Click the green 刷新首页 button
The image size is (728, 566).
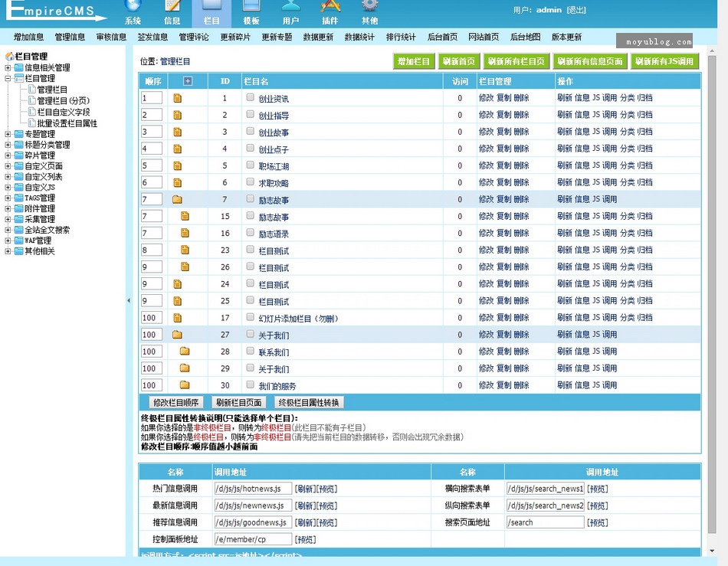[x=459, y=61]
